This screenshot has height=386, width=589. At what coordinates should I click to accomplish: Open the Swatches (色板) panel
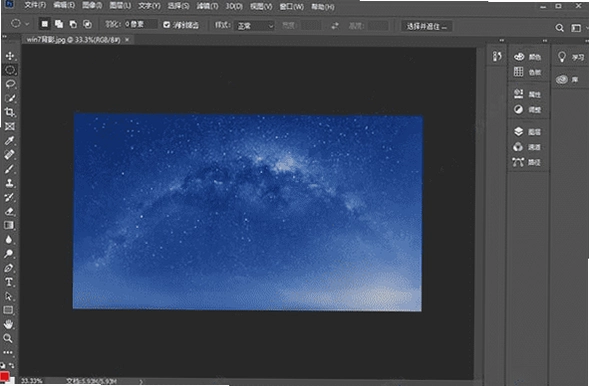[527, 72]
